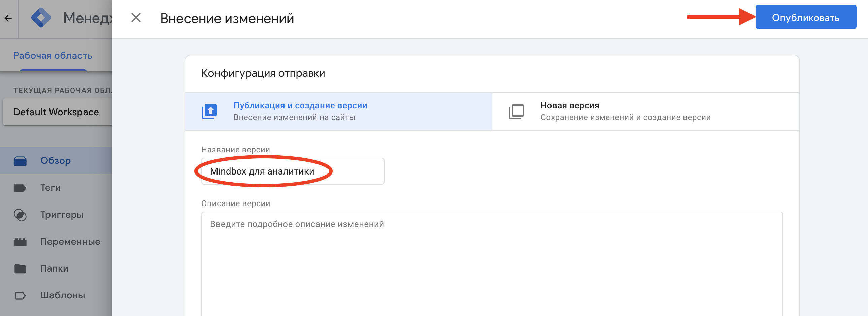The image size is (868, 316).
Task: Click the Конфигурация отправки heading
Action: (263, 73)
